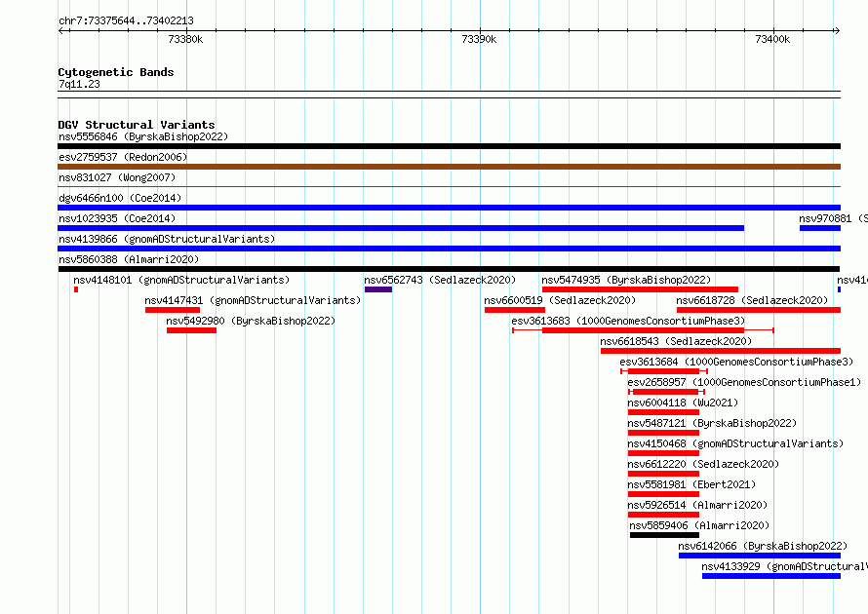
Task: Select nsv4133929 gnomAD variant label
Action: pos(784,566)
